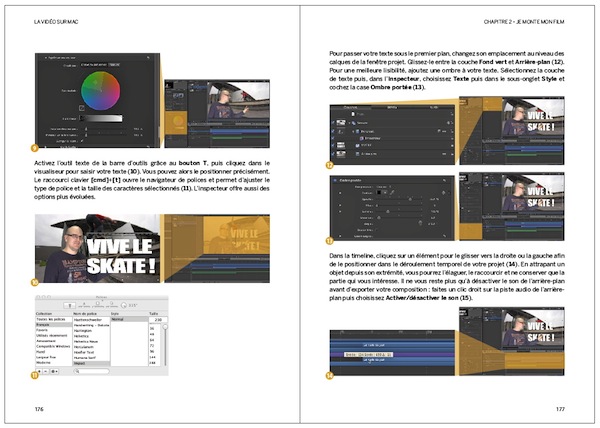Expand the top group layer disclosure triangle
Screen dimensions: 600x428
349,123
